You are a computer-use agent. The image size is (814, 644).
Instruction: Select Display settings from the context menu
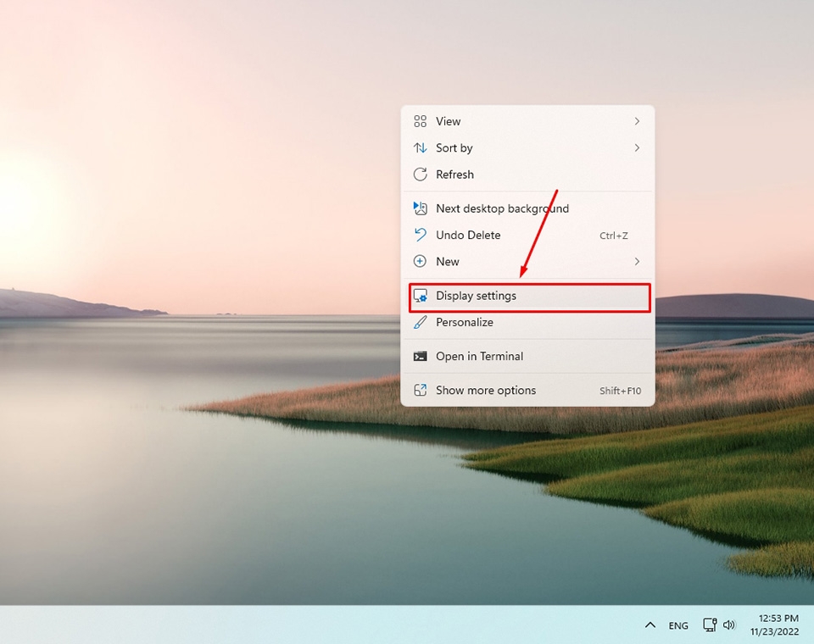point(475,296)
